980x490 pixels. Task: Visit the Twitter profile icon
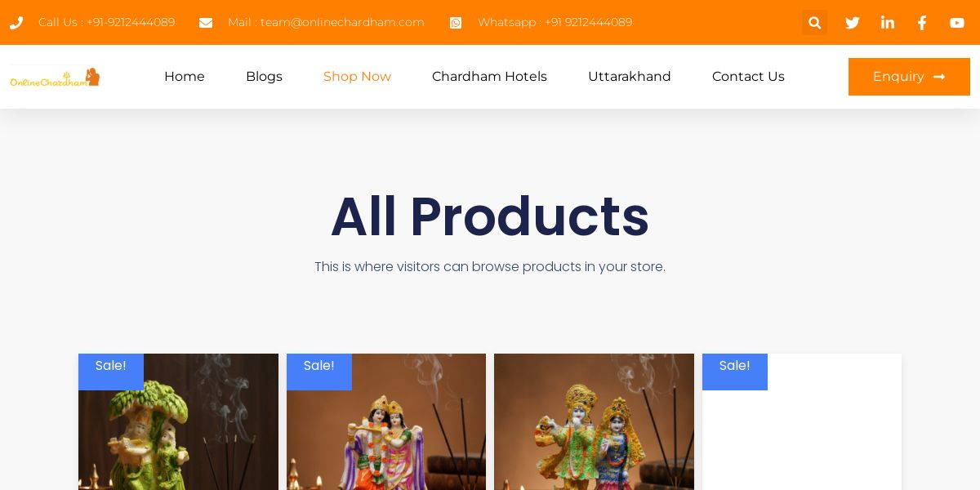[x=853, y=23]
